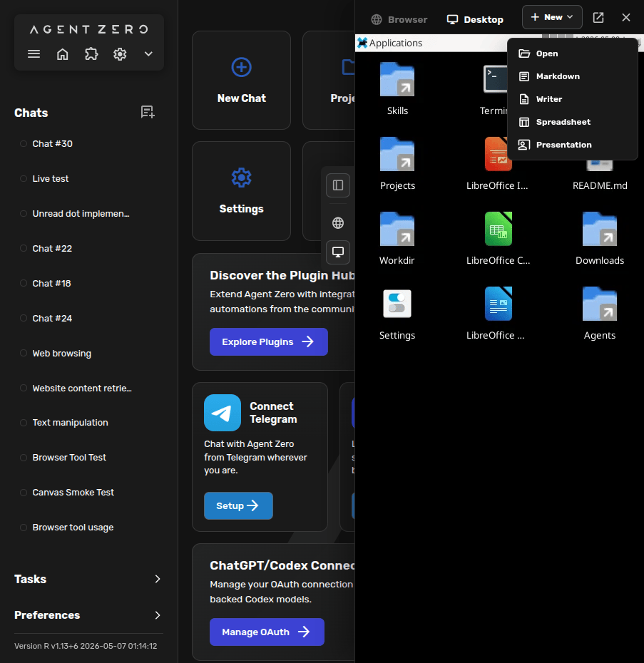The image size is (644, 663).
Task: Click the Manage OAuth button
Action: coord(267,632)
